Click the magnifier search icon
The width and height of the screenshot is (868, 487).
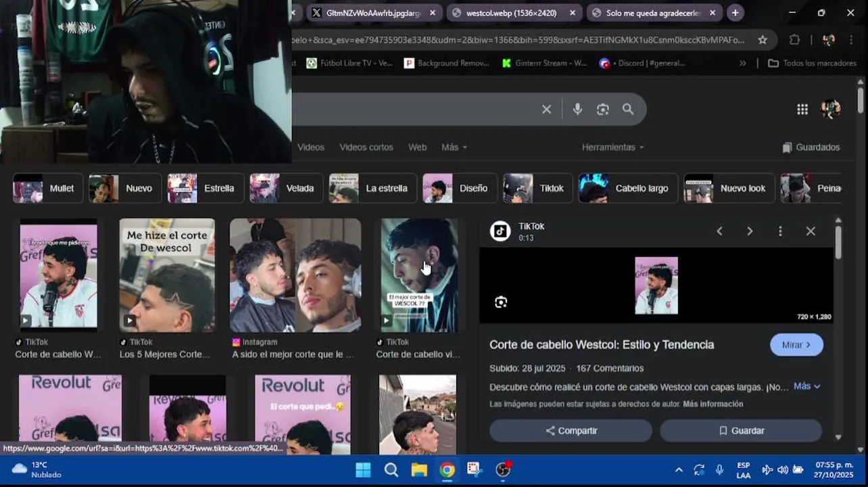(x=628, y=109)
